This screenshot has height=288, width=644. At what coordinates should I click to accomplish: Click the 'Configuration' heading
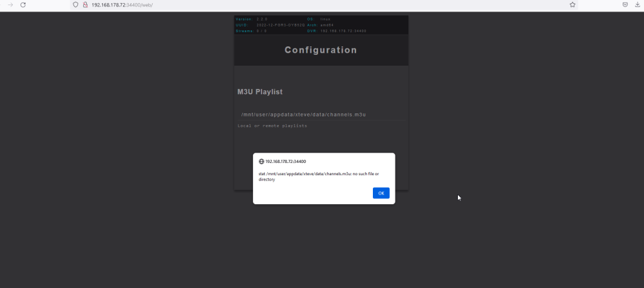point(321,50)
